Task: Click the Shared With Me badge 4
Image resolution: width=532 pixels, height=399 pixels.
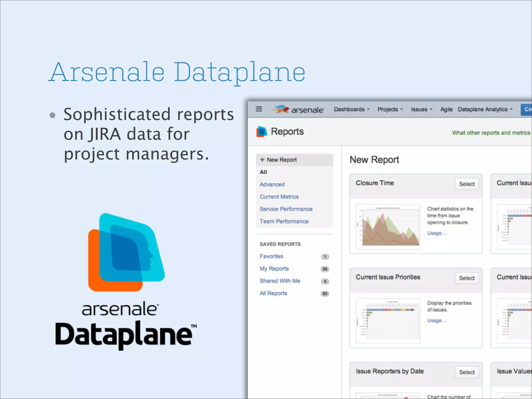Action: tap(325, 281)
